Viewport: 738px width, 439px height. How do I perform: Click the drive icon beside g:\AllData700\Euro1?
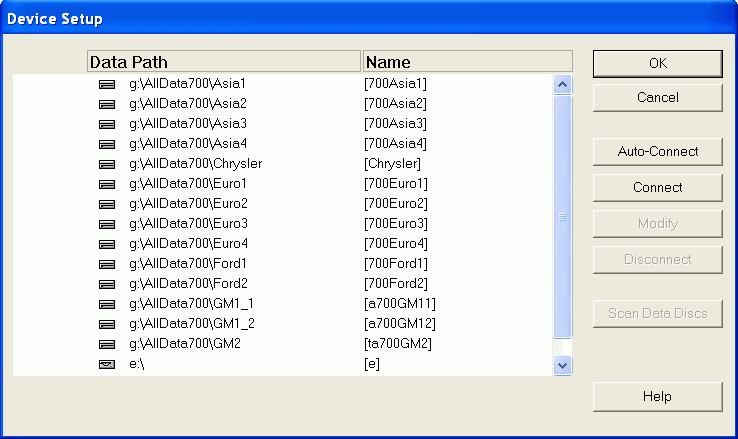coord(107,184)
